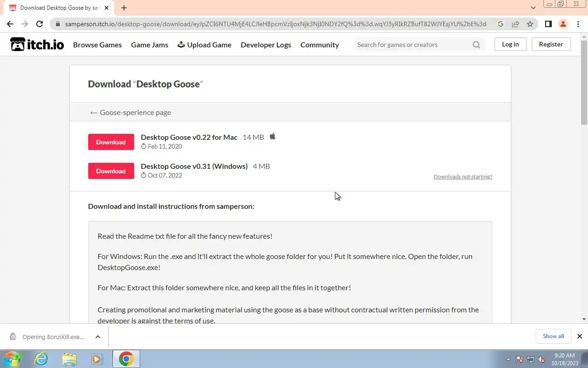Click the muted volume tray icon
The height and width of the screenshot is (368, 588).
(542, 359)
